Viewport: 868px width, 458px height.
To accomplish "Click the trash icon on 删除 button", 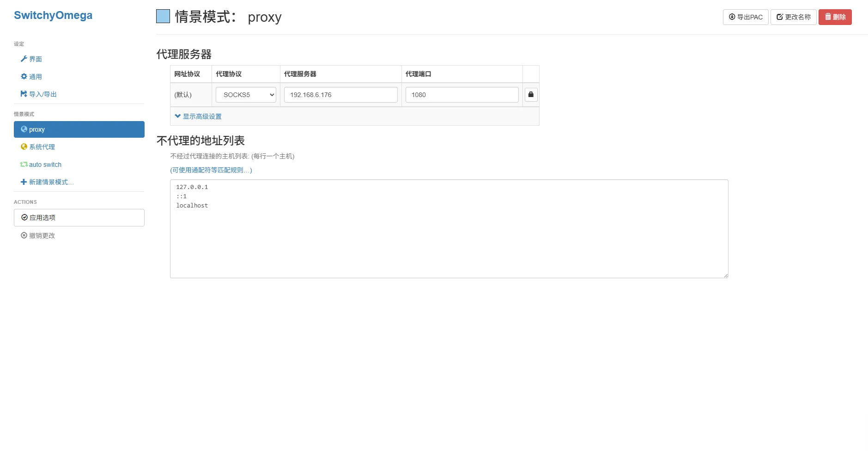I will pyautogui.click(x=828, y=17).
